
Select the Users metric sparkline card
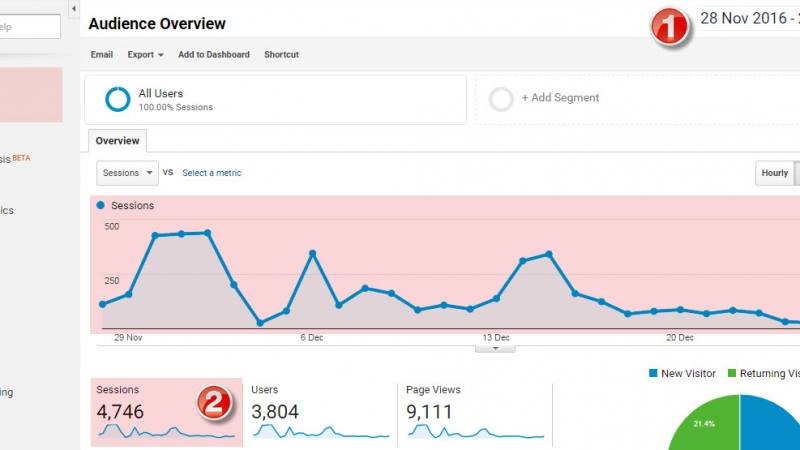click(x=320, y=413)
